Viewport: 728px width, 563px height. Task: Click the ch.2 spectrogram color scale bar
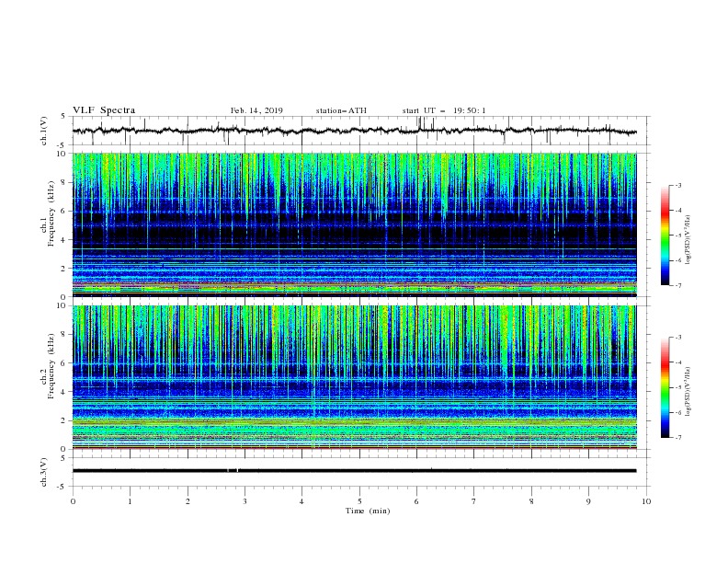pos(665,387)
